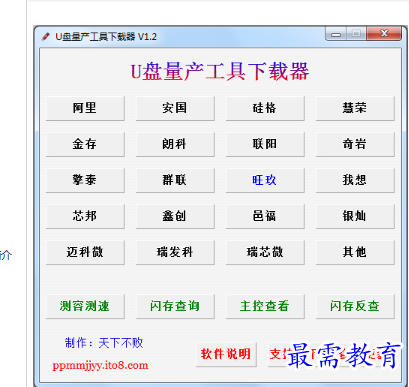409x387 pixels.
Task: Click the 阿里 button
Action: 85,108
